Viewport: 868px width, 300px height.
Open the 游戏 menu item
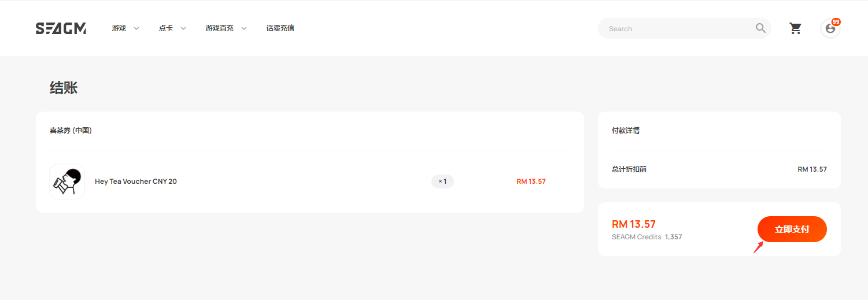coord(119,28)
